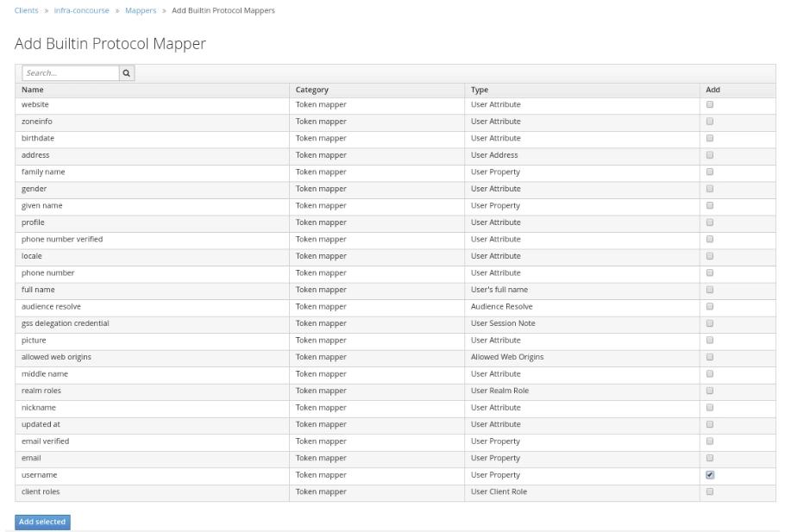This screenshot has width=791, height=532.
Task: Click the Search input field
Action: pyautogui.click(x=70, y=73)
